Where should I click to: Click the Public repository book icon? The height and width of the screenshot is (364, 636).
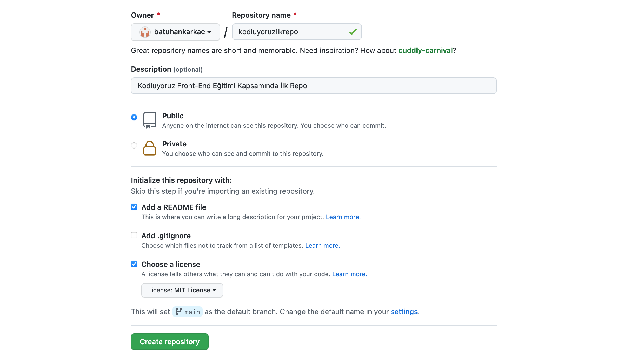pos(150,120)
